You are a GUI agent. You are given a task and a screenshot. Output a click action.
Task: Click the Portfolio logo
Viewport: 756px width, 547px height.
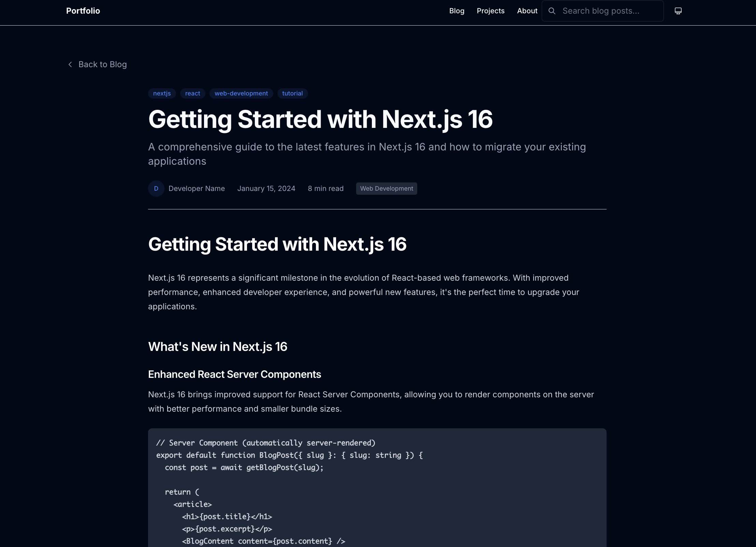83,11
